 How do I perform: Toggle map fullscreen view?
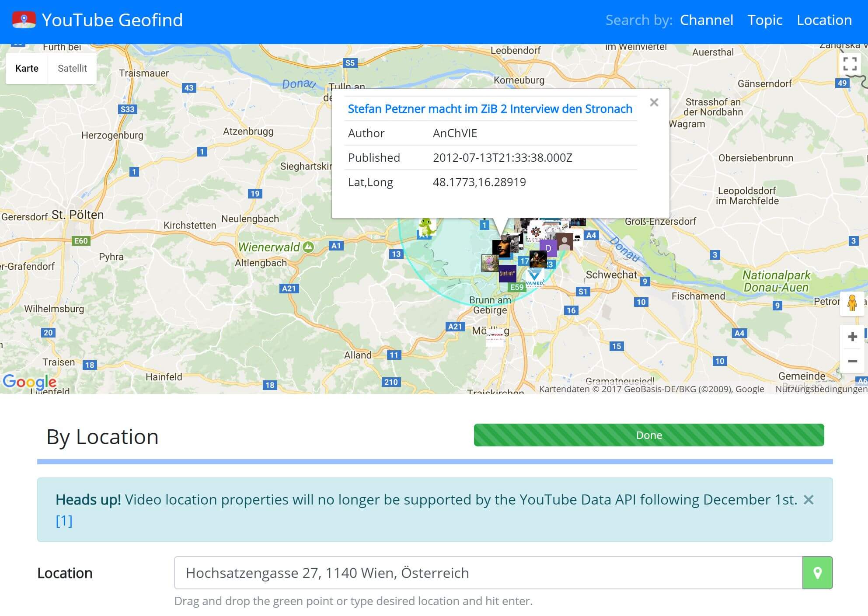pos(850,64)
